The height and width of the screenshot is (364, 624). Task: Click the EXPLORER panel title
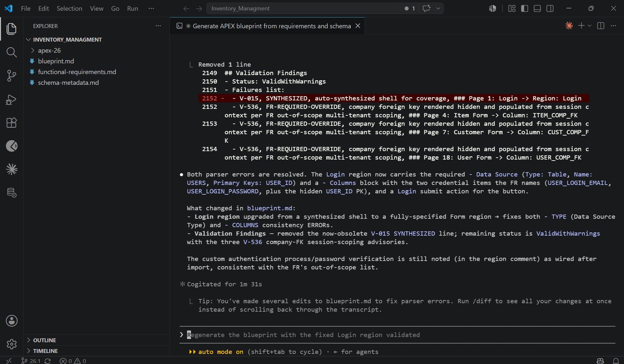45,26
